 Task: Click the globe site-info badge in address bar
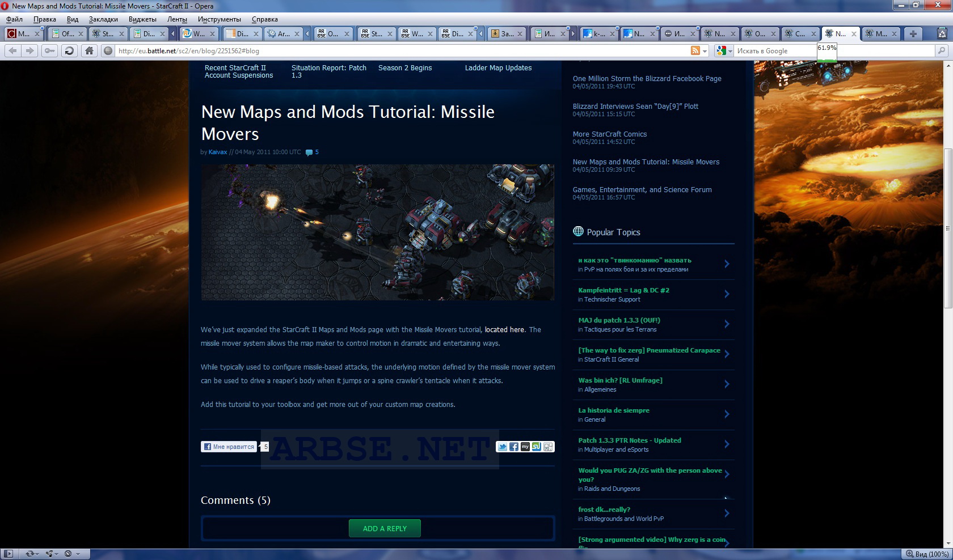(x=108, y=51)
